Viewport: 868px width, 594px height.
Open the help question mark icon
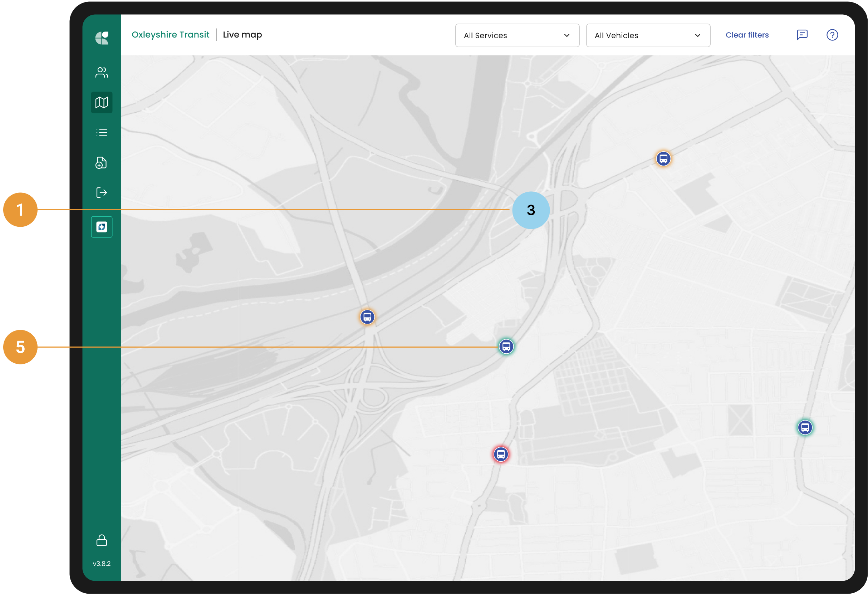(x=832, y=35)
